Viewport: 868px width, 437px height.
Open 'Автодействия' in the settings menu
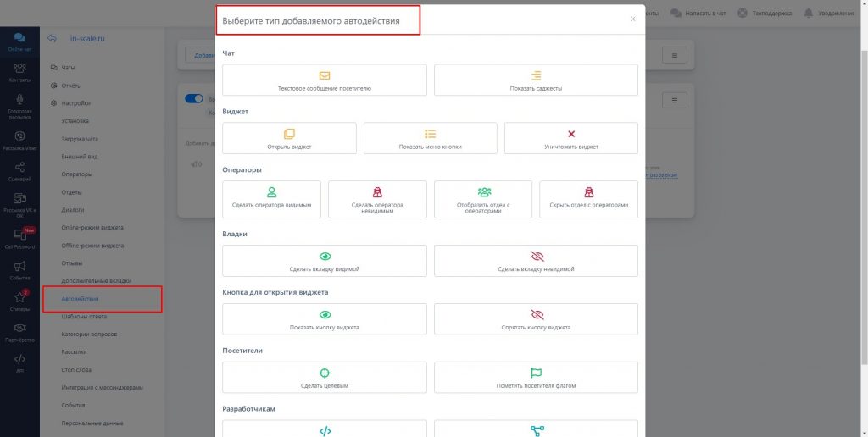click(81, 299)
